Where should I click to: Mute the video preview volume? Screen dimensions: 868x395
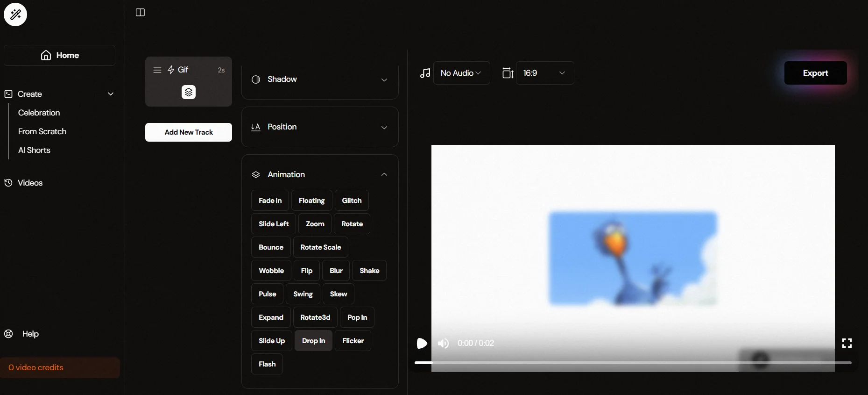[x=443, y=344]
